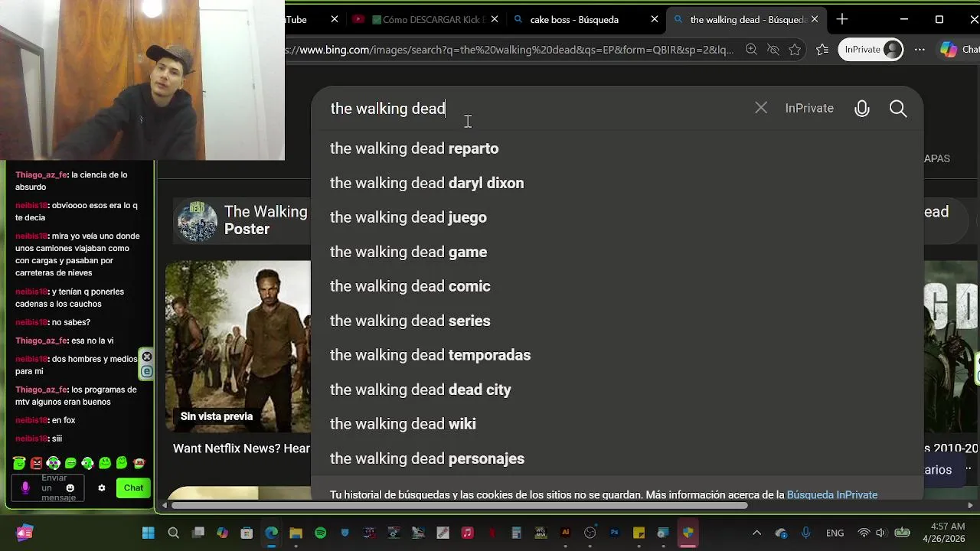The height and width of the screenshot is (551, 980).
Task: Select suggestion the walking dead comic
Action: pos(617,286)
